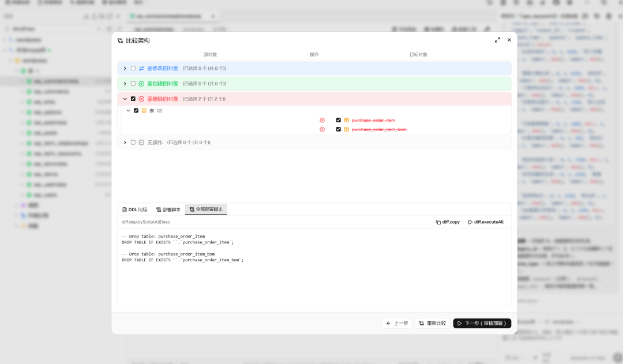The width and height of the screenshot is (623, 364).
Task: Select the purchase_order_item_bom table name
Action: (x=379, y=130)
